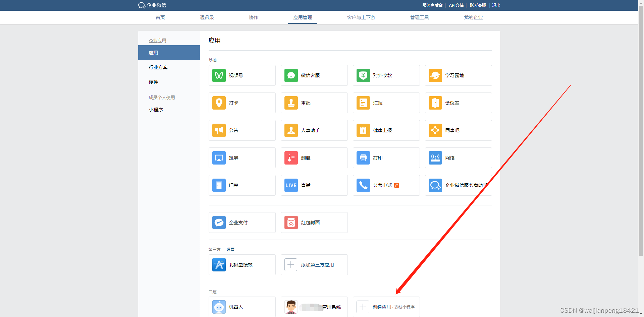Open the 打印 printer icon
This screenshot has height=317, width=644.
click(363, 158)
